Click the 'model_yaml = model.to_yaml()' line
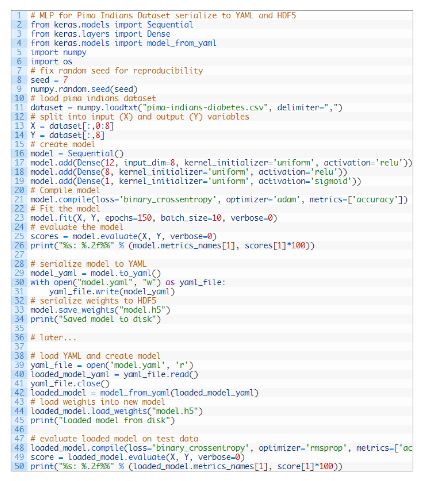 [x=95, y=273]
